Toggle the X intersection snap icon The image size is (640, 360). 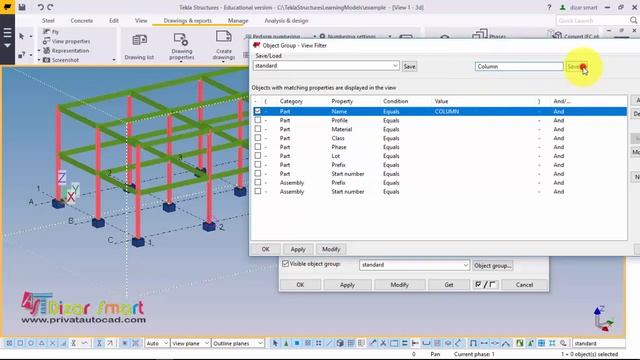[x=52, y=343]
